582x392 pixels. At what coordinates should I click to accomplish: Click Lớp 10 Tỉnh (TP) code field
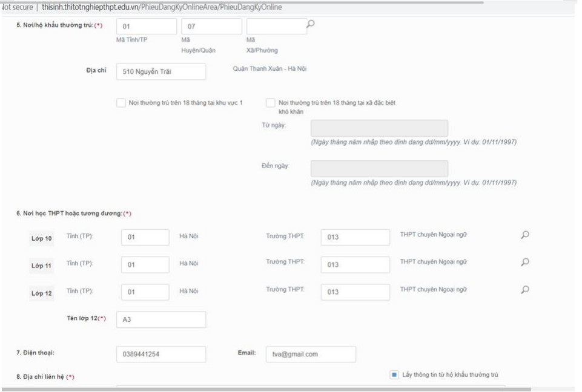tap(145, 237)
